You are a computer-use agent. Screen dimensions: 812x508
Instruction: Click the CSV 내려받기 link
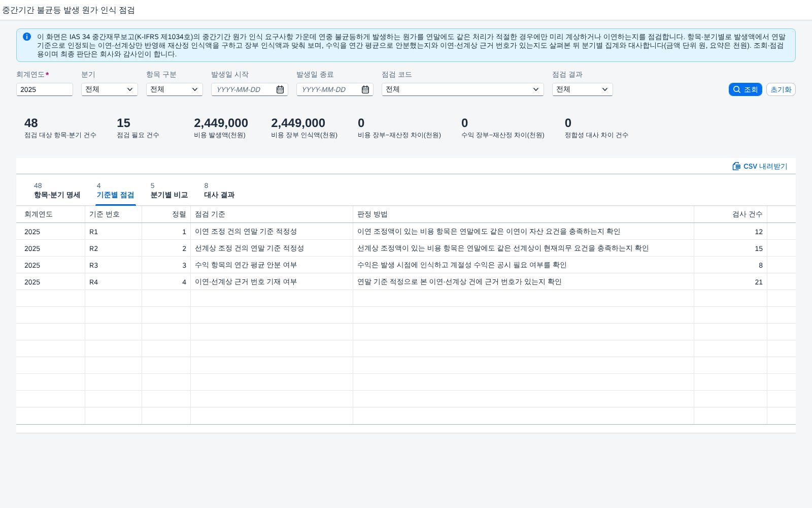pos(760,166)
